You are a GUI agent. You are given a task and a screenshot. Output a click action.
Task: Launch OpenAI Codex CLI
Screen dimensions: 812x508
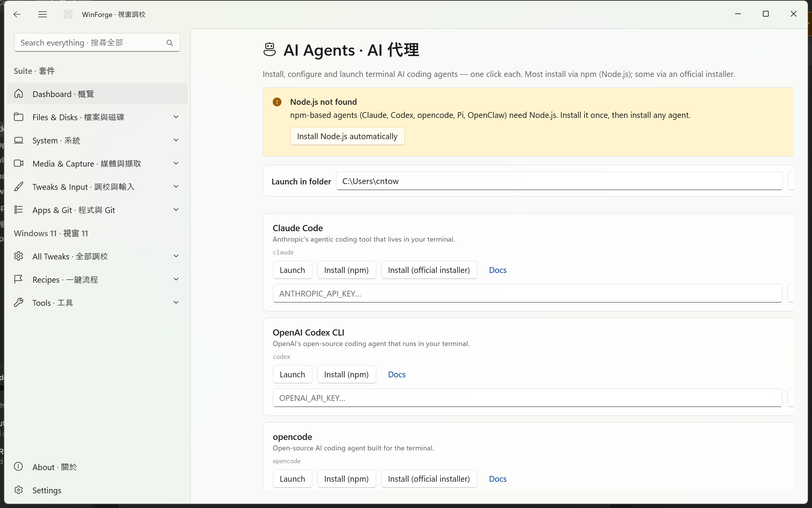click(x=292, y=375)
